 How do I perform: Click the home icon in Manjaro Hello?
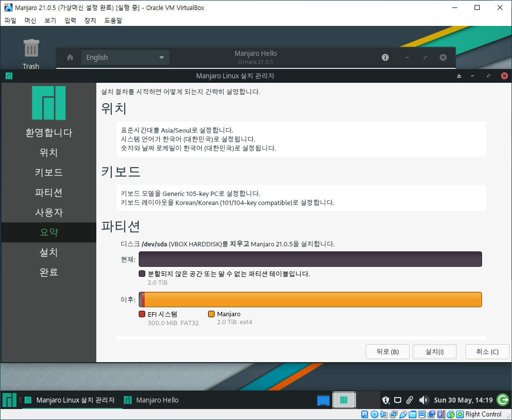70,57
